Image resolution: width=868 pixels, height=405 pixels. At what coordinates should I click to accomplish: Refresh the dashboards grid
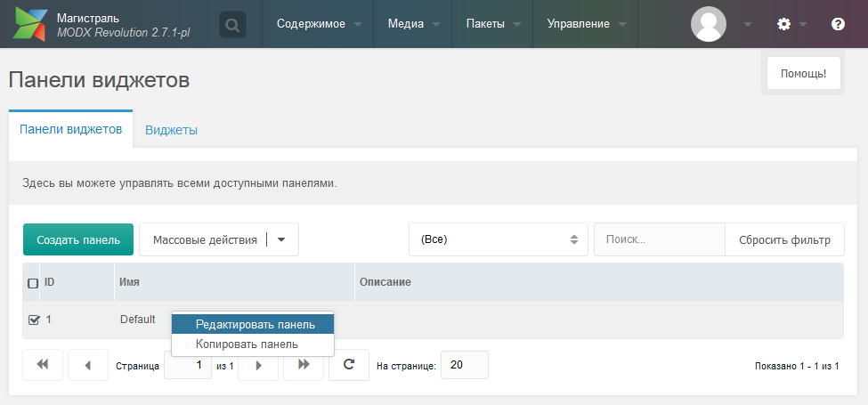click(x=349, y=365)
